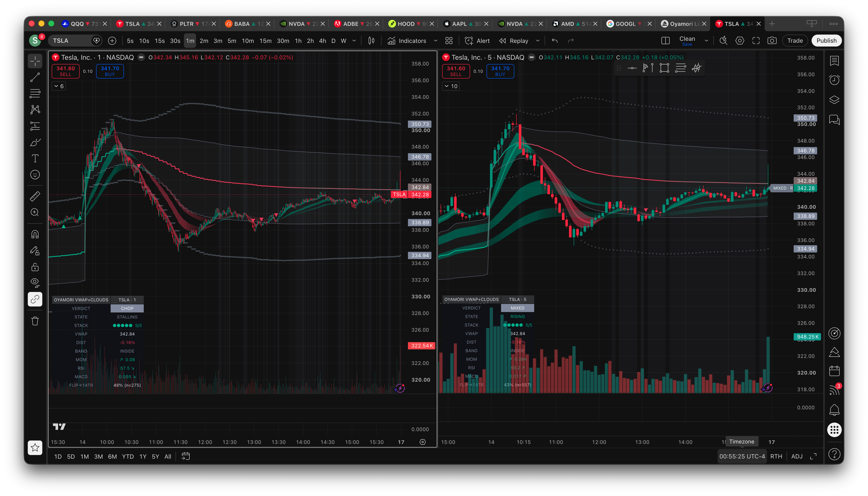Toggle ADJ price adjustment

[797, 457]
